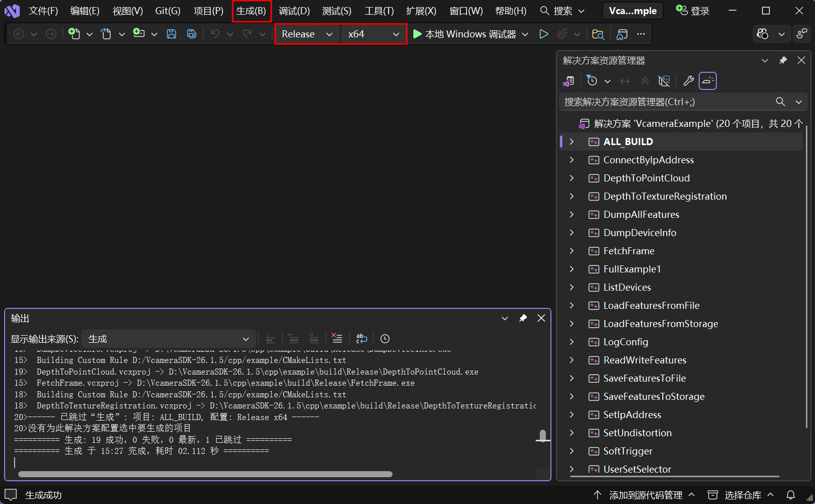Select ReadWriteFeatures project in tree
The image size is (815, 504).
[x=645, y=360]
